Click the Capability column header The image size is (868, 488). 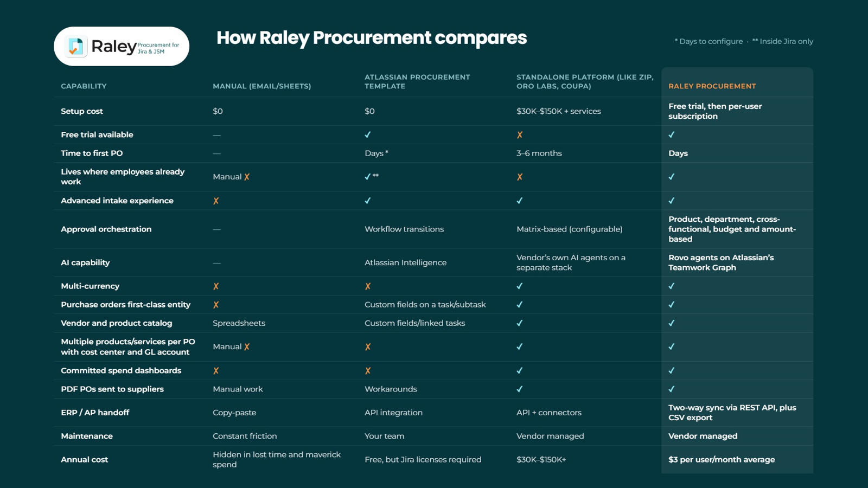point(84,86)
